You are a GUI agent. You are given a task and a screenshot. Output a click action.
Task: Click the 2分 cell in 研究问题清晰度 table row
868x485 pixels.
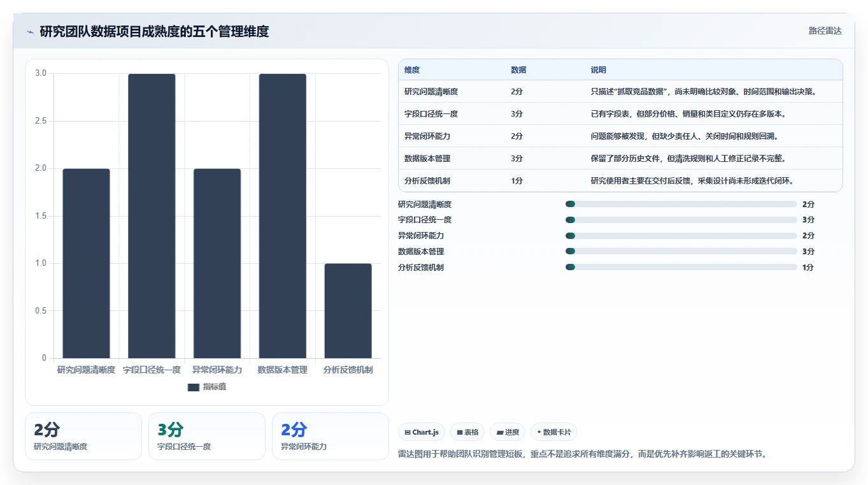pos(516,92)
